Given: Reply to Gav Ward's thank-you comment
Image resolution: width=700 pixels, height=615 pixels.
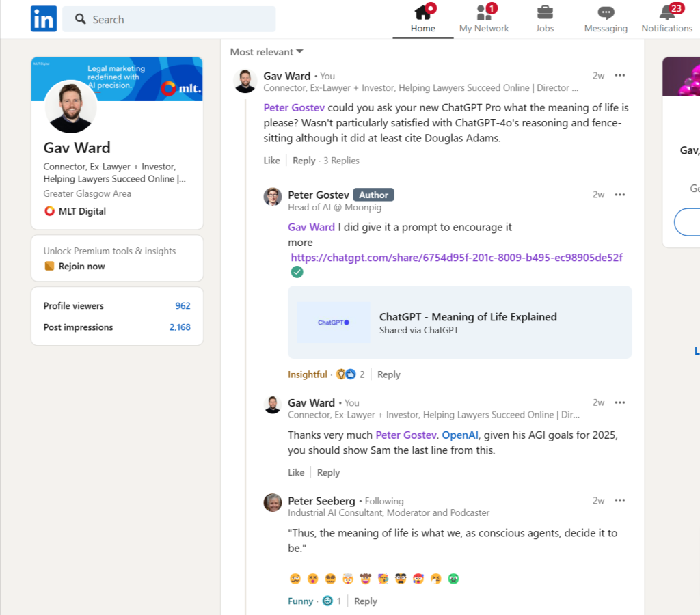Looking at the screenshot, I should (329, 473).
